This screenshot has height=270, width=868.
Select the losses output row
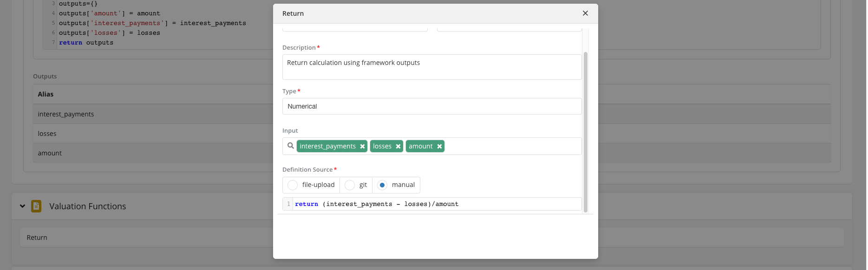(139, 134)
